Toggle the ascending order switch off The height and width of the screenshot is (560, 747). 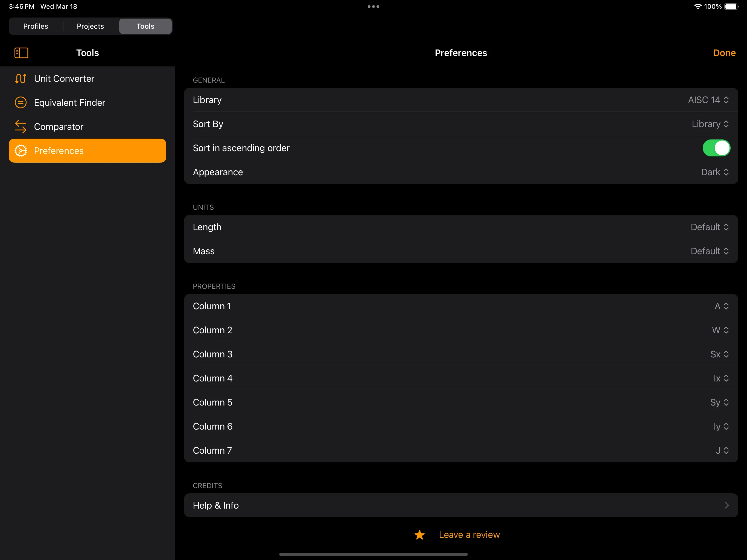pyautogui.click(x=716, y=148)
